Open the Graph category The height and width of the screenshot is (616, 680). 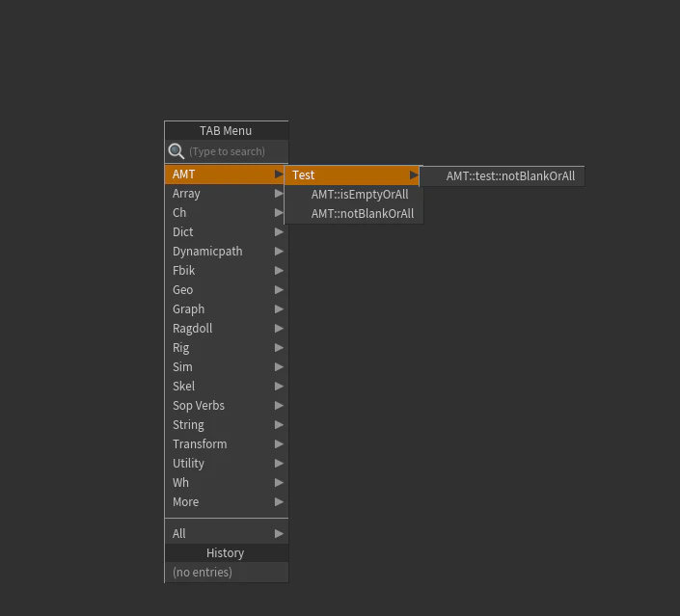[x=227, y=309]
